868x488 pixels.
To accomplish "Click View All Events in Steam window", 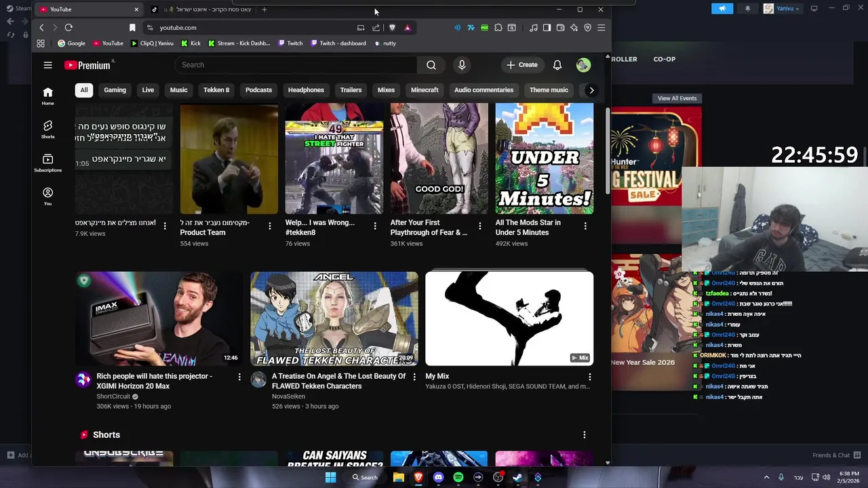I will coord(677,98).
